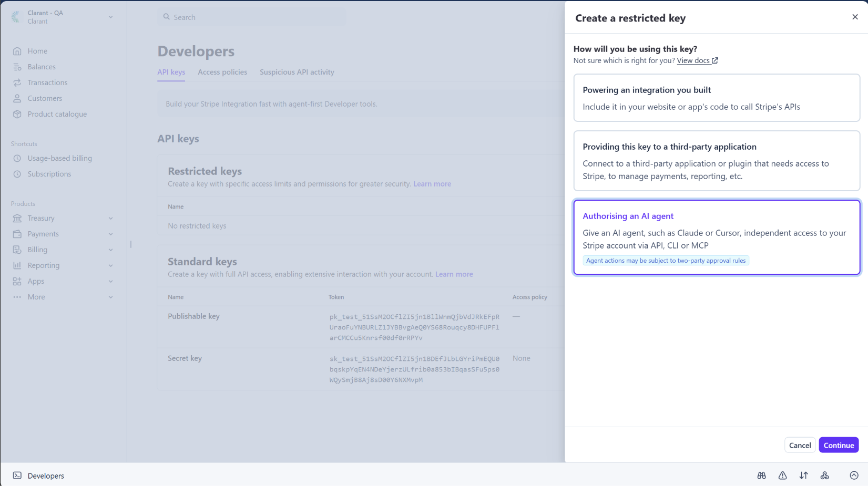The height and width of the screenshot is (486, 868).
Task: Expand the Treasury menu chevron
Action: (111, 218)
